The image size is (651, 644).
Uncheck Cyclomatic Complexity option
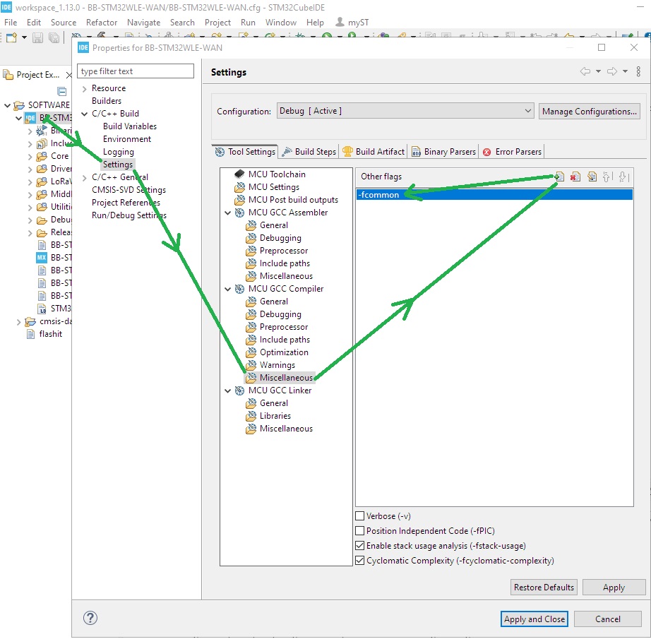click(360, 561)
